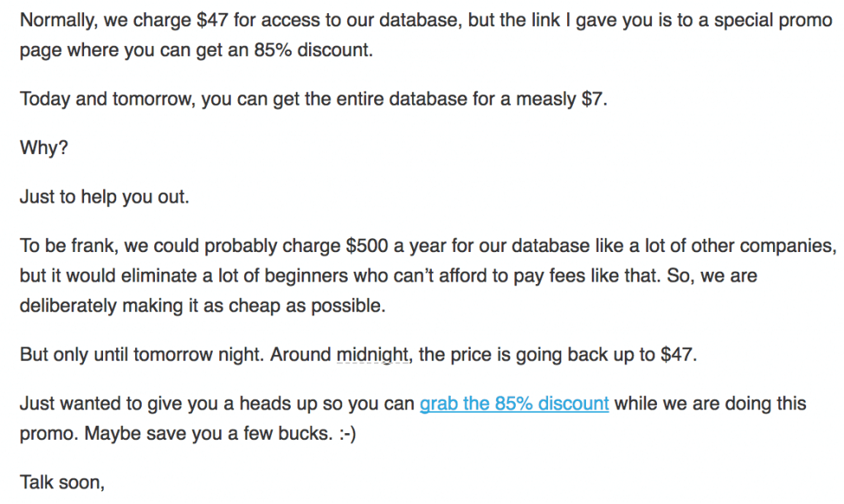Click the dotted-underlined word 'midnight'
The width and height of the screenshot is (844, 504).
373,356
